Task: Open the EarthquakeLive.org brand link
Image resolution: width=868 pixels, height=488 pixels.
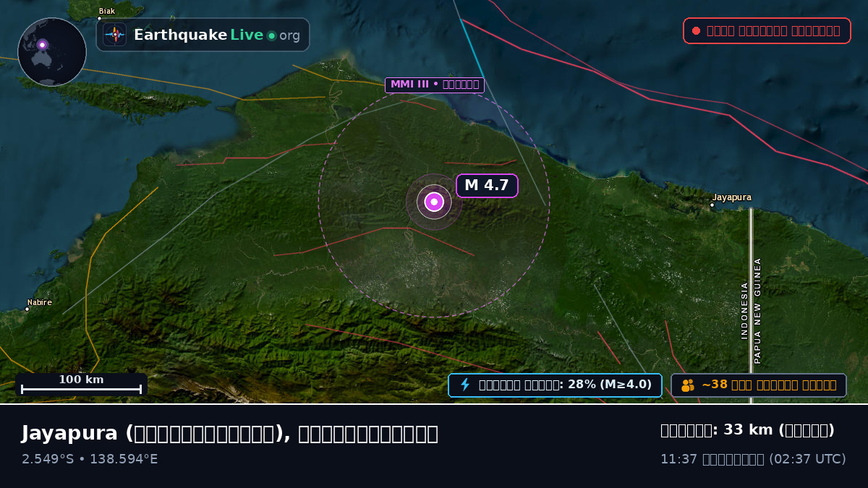Action: coord(203,35)
